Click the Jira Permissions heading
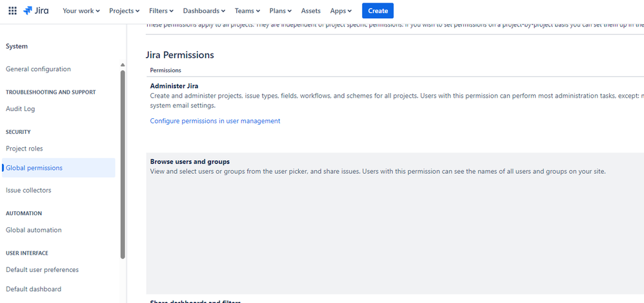This screenshot has width=644, height=303. (180, 55)
